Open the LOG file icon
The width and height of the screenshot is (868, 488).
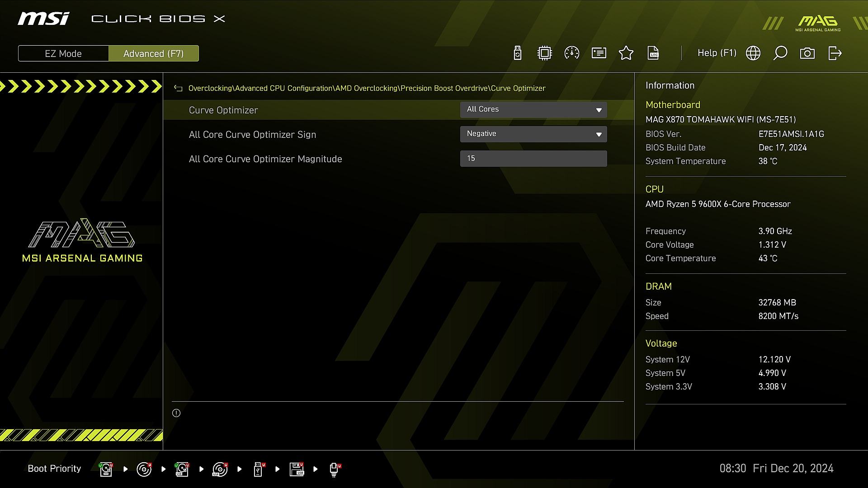pyautogui.click(x=653, y=53)
